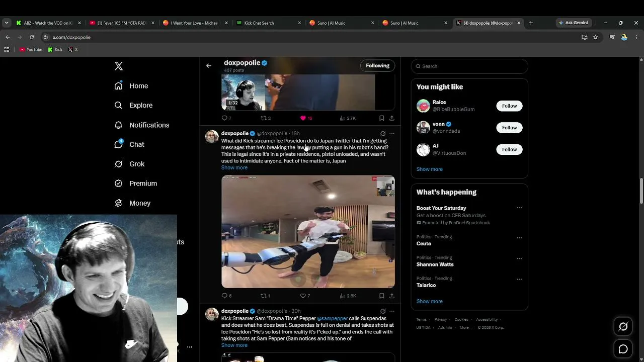Click back arrow beside doxpopolie profile name
The width and height of the screenshot is (644, 362).
click(x=209, y=65)
